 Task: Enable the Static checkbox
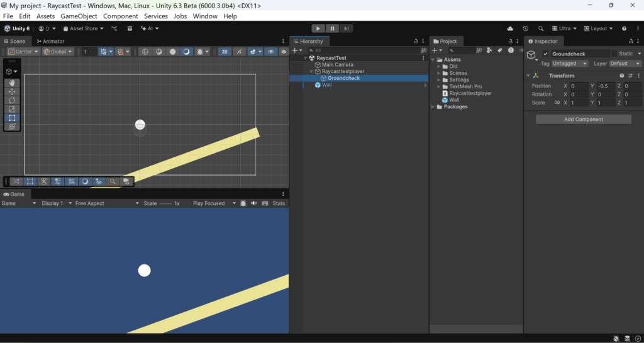pyautogui.click(x=614, y=54)
